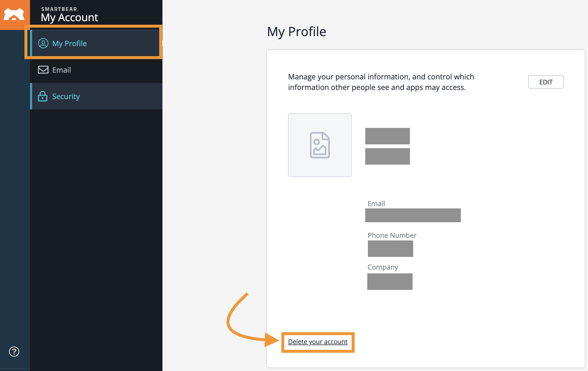Click the Email envelope icon
The image size is (588, 371).
pyautogui.click(x=43, y=70)
